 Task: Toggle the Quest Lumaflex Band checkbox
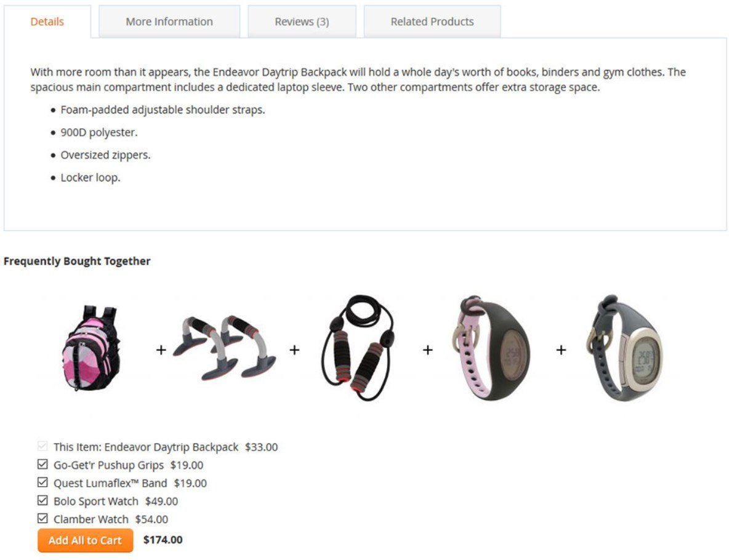point(42,482)
